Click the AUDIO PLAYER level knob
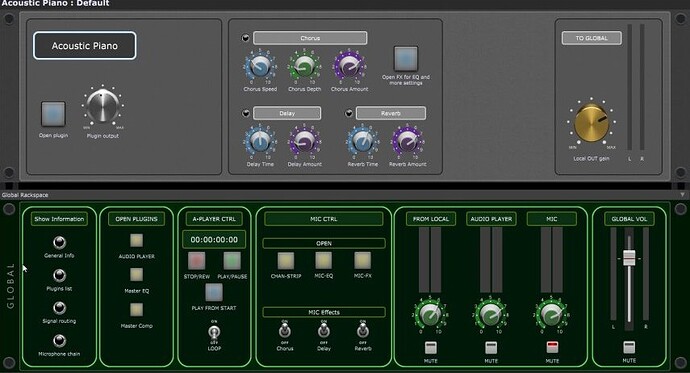690x373 pixels. click(x=490, y=314)
